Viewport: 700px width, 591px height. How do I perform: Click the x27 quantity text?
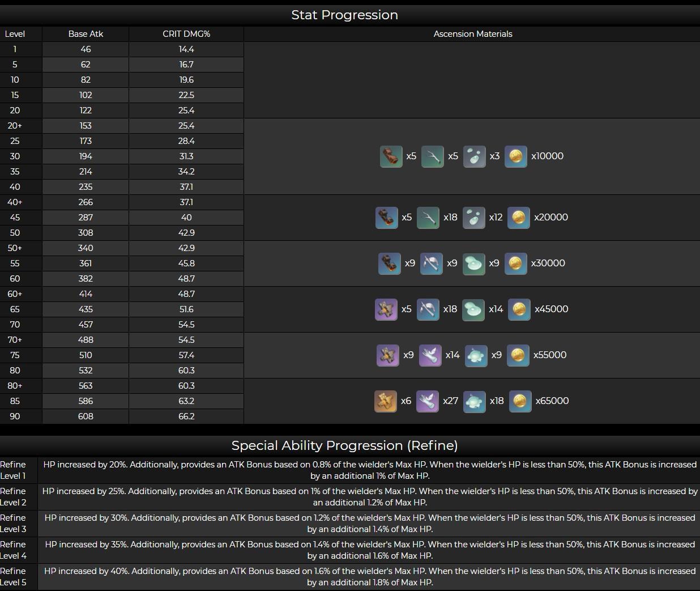pos(450,401)
